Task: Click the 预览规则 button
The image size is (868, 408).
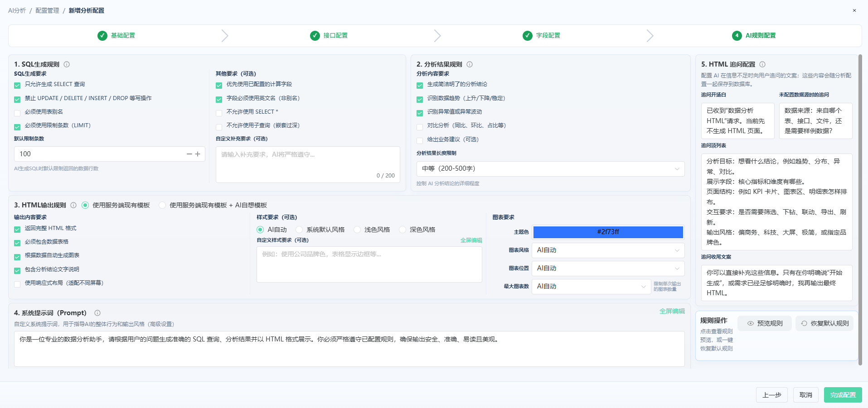Action: (765, 323)
